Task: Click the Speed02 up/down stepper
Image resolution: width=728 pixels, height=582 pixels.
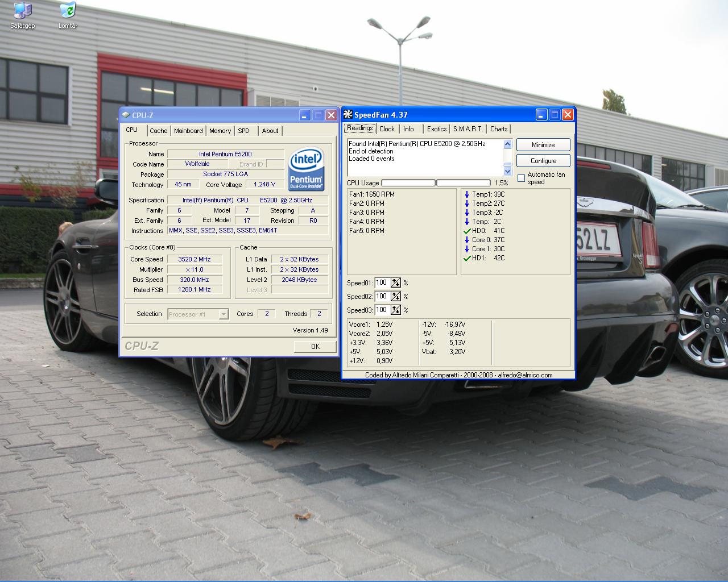Action: (396, 296)
